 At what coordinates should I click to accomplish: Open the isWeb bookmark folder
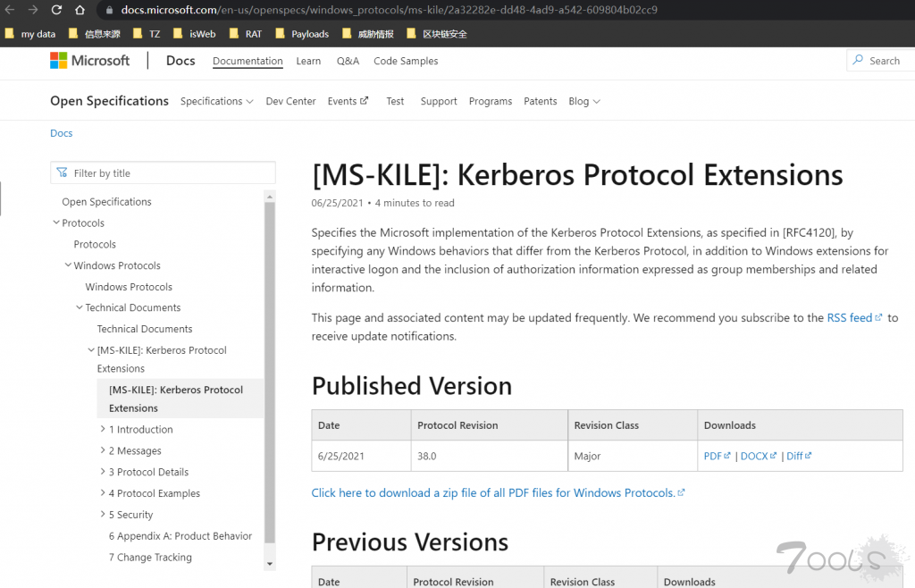click(194, 34)
